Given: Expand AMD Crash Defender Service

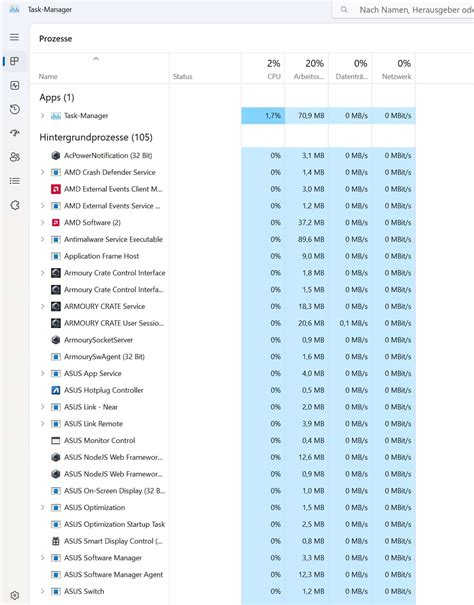Looking at the screenshot, I should tap(42, 172).
